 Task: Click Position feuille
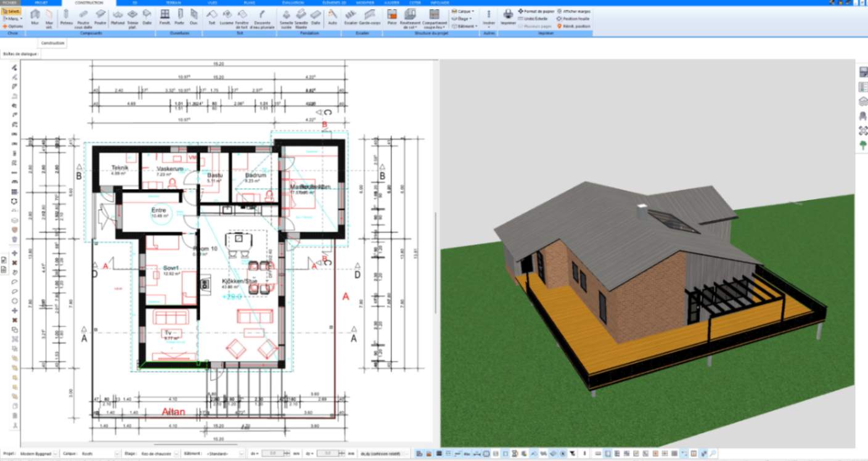point(574,18)
